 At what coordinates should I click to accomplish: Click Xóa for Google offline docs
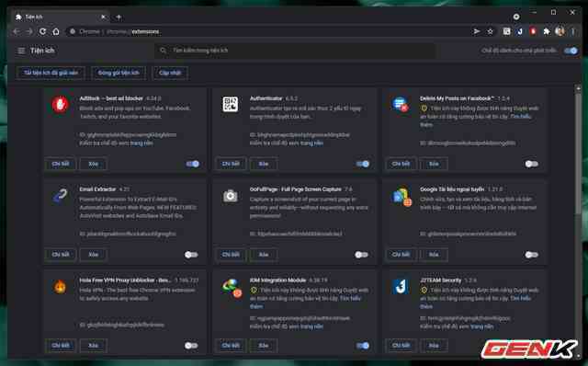434,255
